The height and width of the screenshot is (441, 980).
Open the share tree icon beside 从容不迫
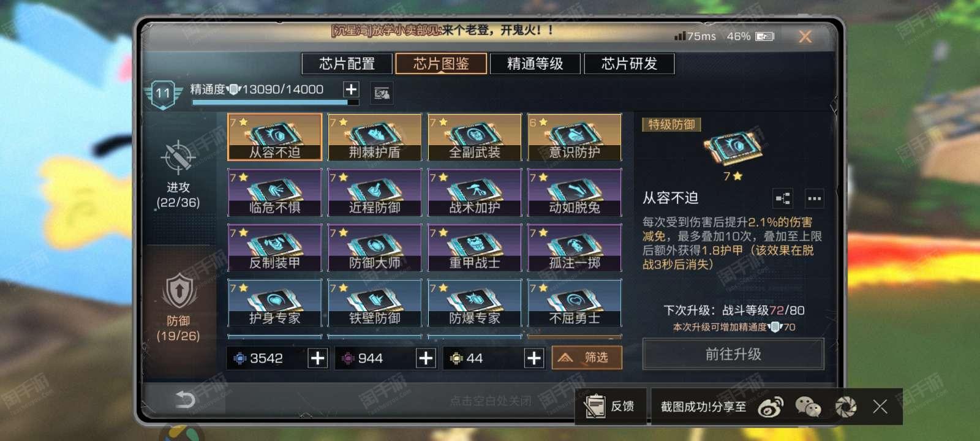(x=783, y=198)
